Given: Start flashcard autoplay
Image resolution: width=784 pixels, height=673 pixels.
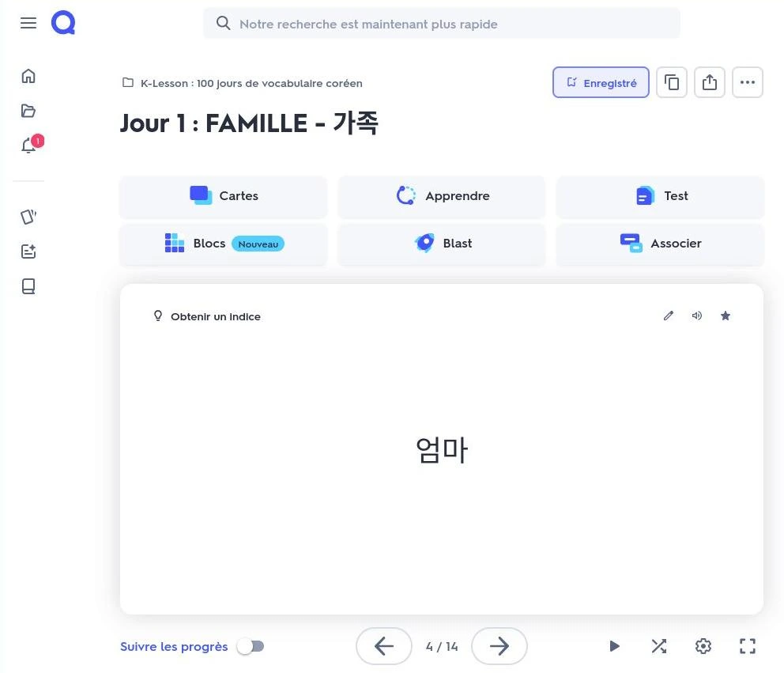Looking at the screenshot, I should pos(615,646).
